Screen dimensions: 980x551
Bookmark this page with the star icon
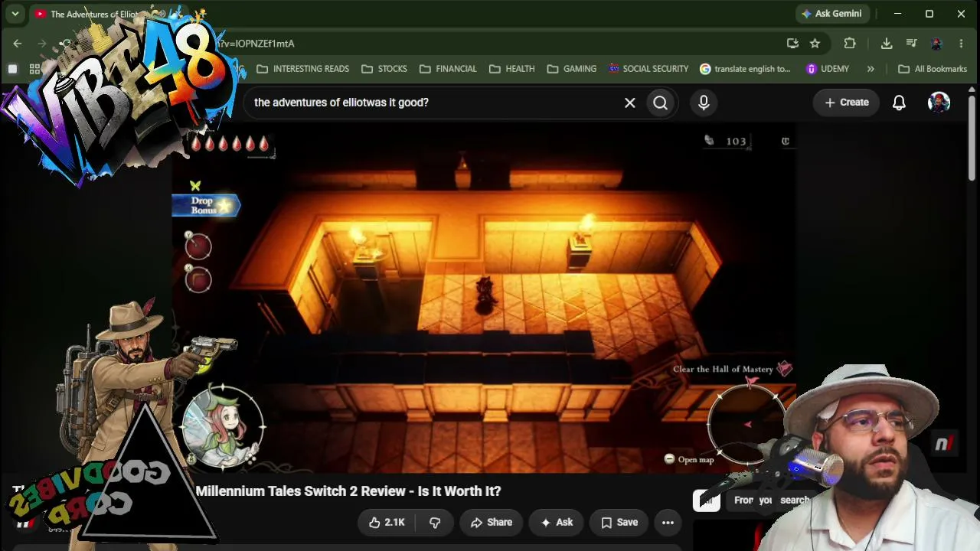pos(815,44)
